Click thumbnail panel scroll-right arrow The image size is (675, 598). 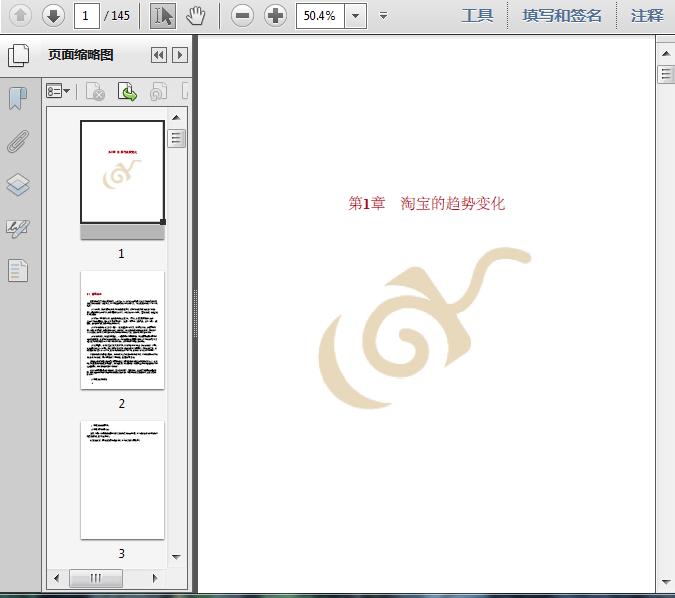point(155,578)
